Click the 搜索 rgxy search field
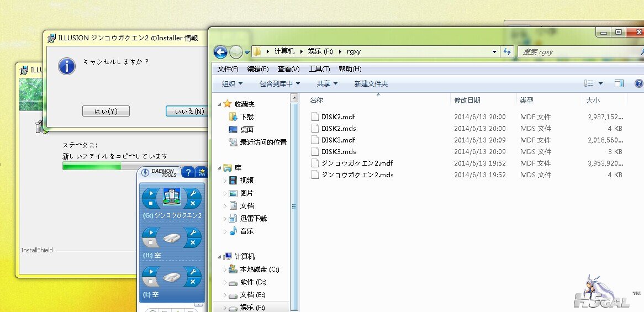Viewport: 644px width, 312px height. (x=580, y=52)
